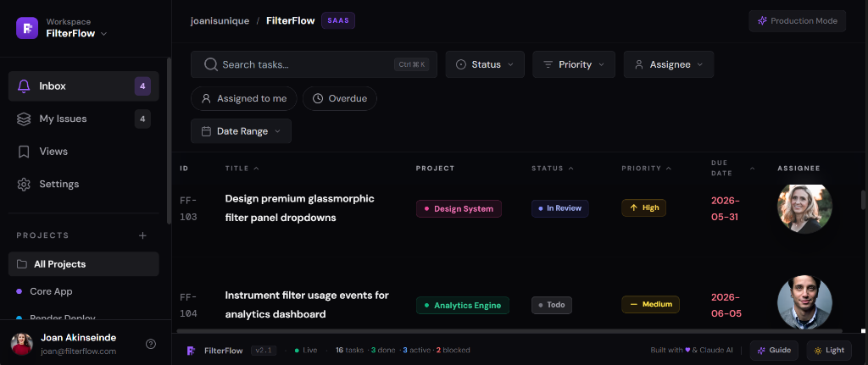Open the help question mark icon

(151, 344)
